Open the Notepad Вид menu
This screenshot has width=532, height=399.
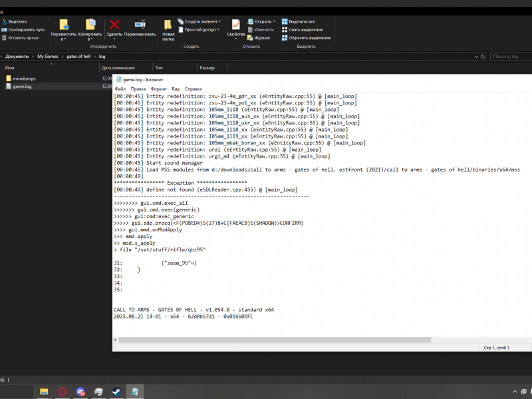click(x=176, y=89)
